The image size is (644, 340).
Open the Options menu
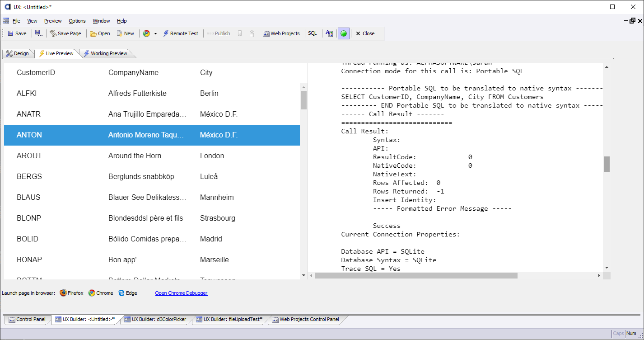77,21
